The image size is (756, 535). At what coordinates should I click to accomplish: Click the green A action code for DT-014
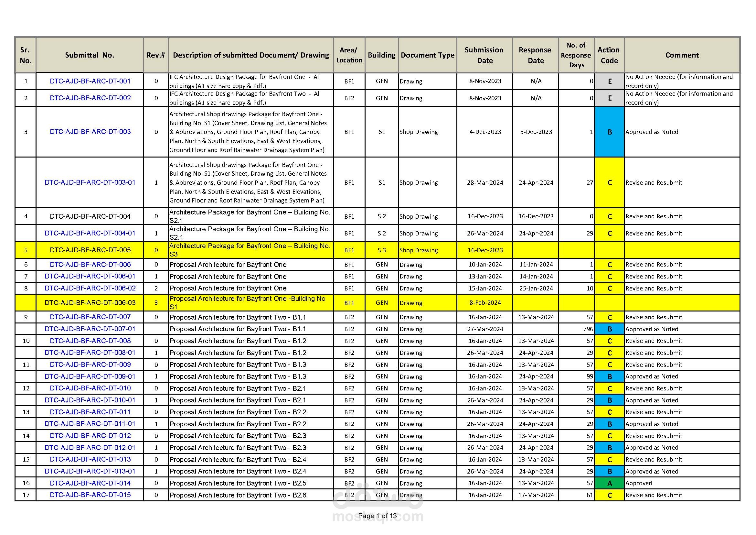click(x=610, y=483)
